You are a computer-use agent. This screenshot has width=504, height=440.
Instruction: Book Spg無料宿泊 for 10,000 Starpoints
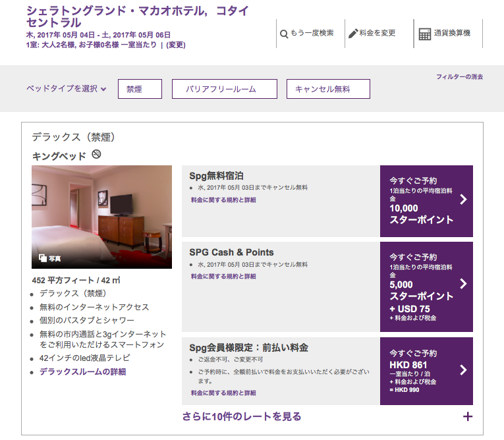tap(426, 201)
